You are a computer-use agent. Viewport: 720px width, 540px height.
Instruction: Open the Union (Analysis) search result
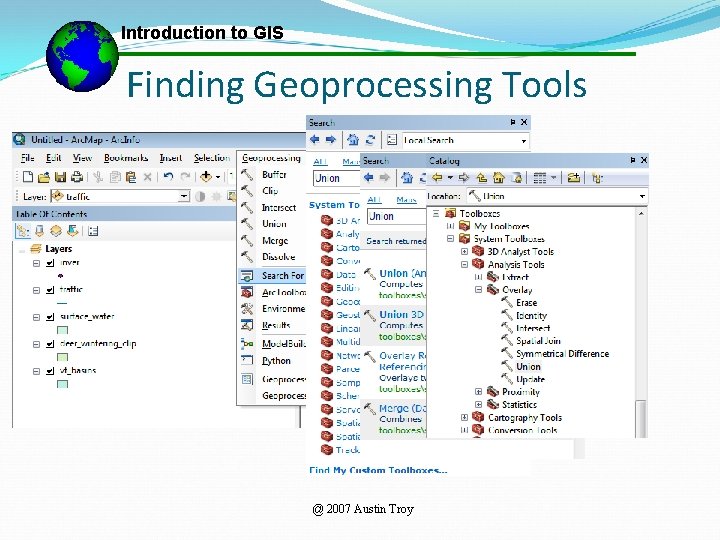402,274
